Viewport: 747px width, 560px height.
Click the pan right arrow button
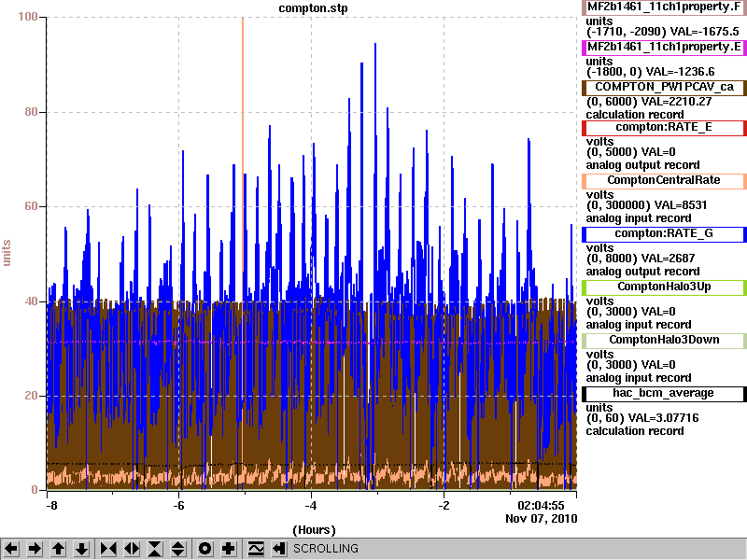click(x=35, y=549)
